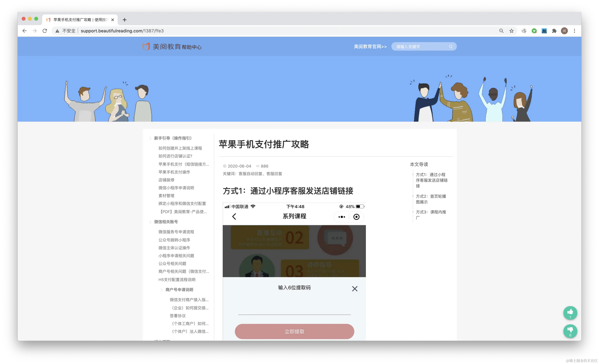Open the 美阅教育官网>> link
Screen dimensions: 599x364
tap(370, 47)
